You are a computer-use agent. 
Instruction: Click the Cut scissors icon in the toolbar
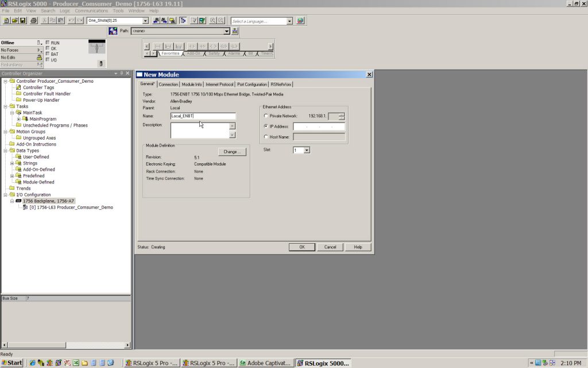pos(44,21)
